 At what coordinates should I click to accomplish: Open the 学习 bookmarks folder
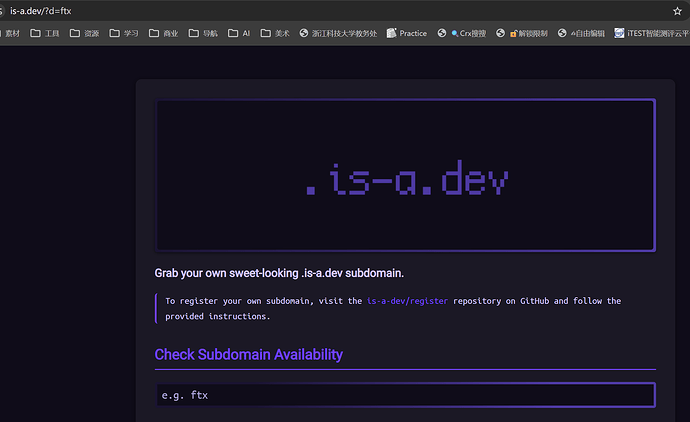tap(124, 33)
